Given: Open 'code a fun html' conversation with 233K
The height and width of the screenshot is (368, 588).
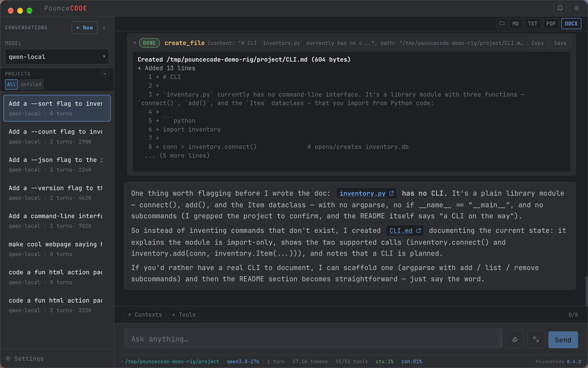Looking at the screenshot, I should [57, 305].
